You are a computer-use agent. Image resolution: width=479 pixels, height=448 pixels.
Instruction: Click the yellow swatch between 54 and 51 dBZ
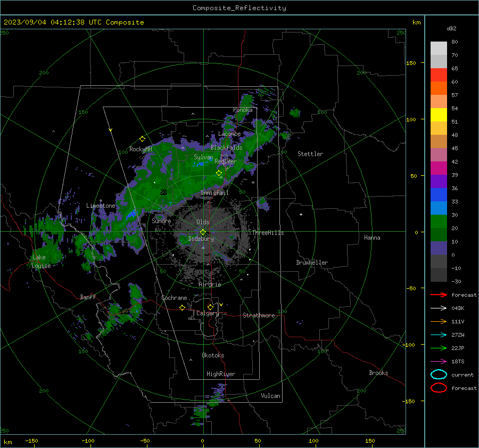tap(439, 115)
